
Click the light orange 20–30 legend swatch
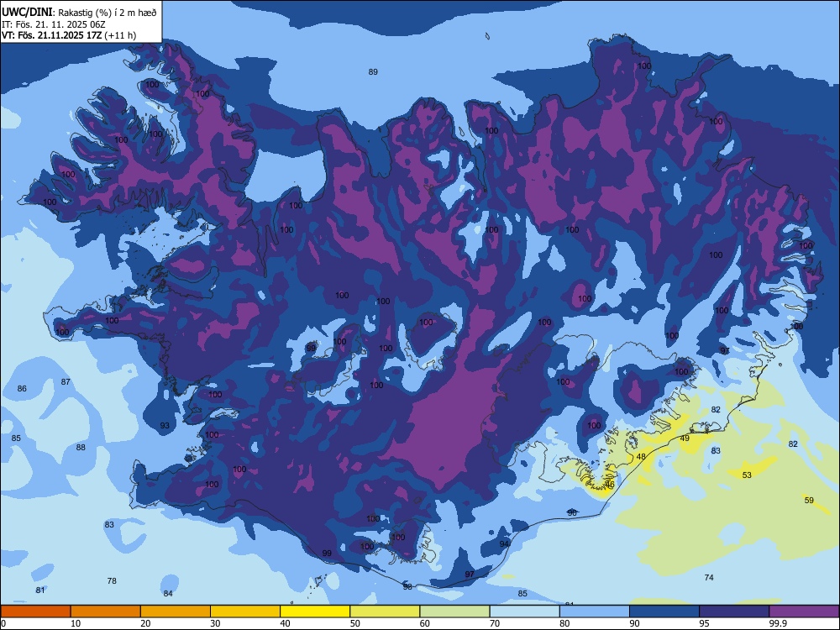click(x=176, y=612)
